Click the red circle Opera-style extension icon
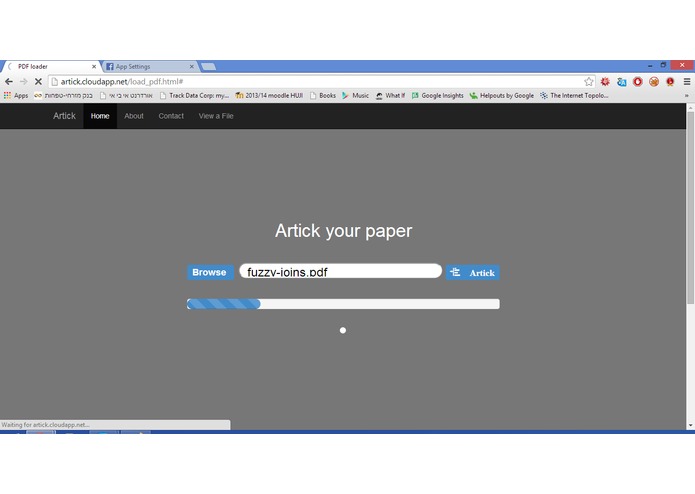Image resolution: width=695 pixels, height=494 pixels. point(637,82)
